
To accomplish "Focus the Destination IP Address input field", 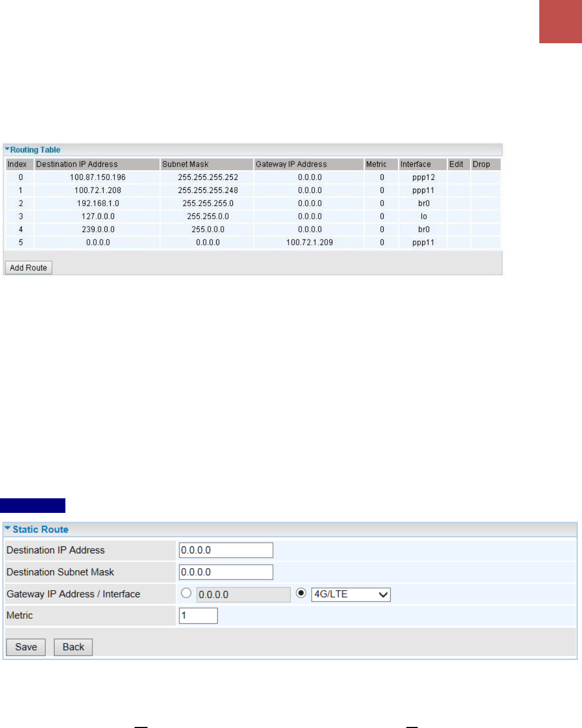I will pos(226,550).
